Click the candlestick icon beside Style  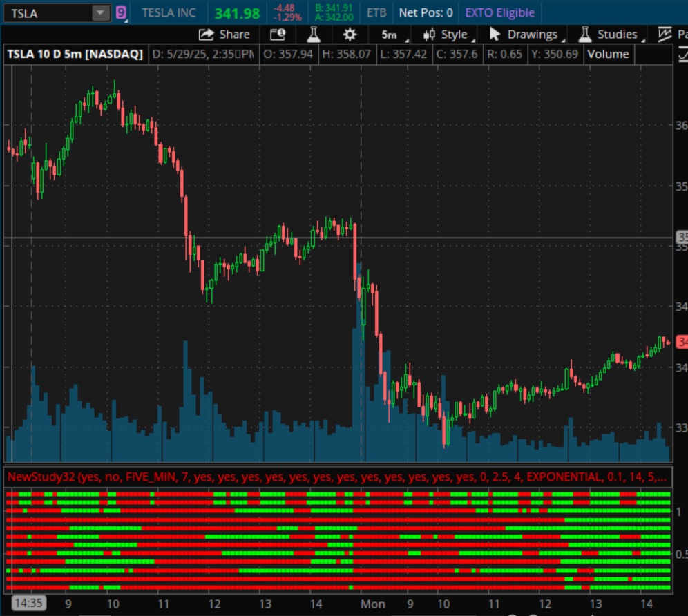point(430,35)
